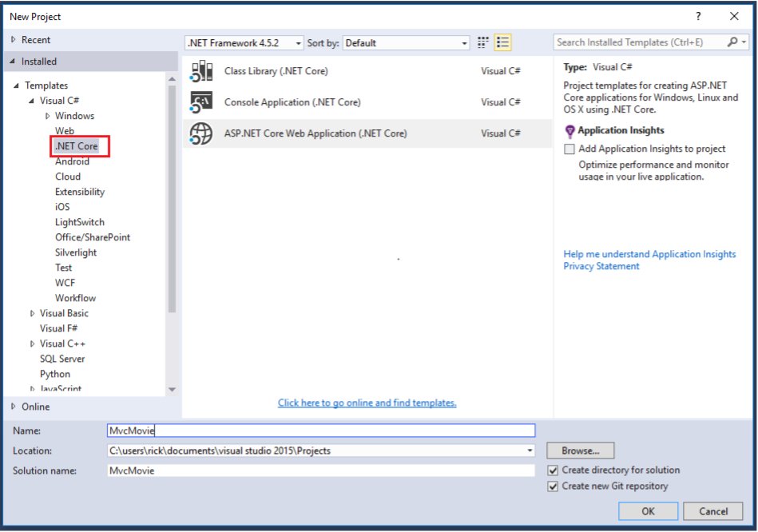Collapse the Visual C# tree node
This screenshot has height=532, width=758.
click(31, 101)
